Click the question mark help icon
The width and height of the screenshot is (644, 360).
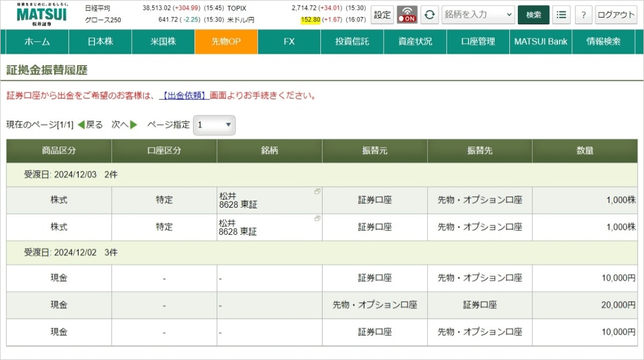coord(583,15)
